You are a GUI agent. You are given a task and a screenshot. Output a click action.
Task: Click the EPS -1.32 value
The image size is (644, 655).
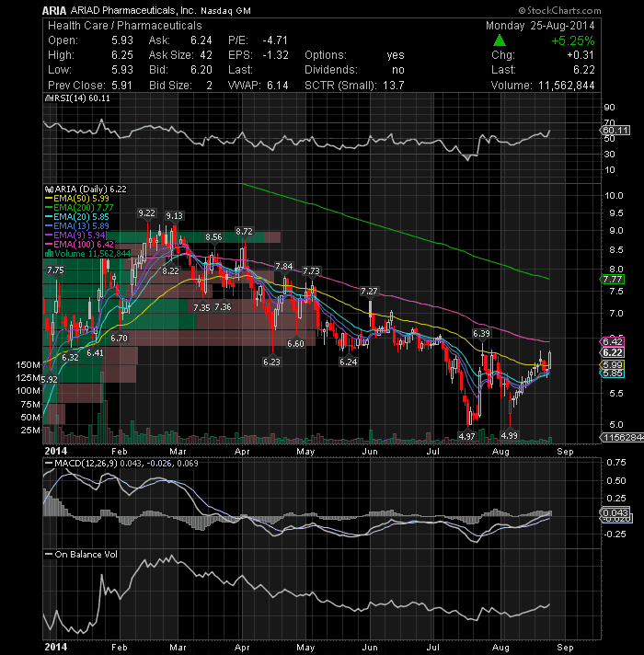[x=275, y=55]
